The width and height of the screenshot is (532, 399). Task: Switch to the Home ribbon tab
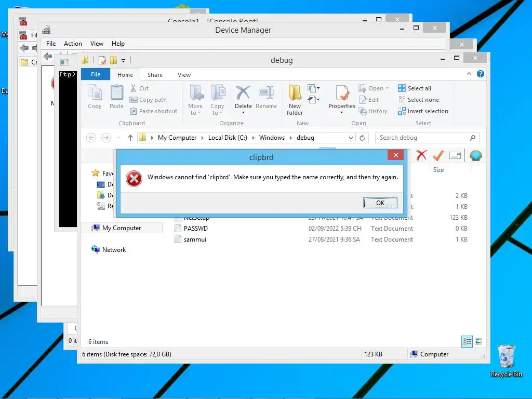(125, 75)
